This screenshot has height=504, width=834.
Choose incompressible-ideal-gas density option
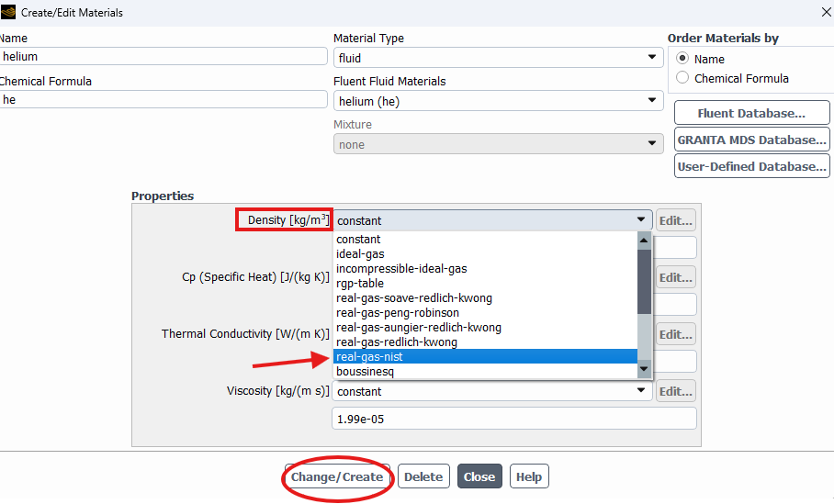click(485, 268)
